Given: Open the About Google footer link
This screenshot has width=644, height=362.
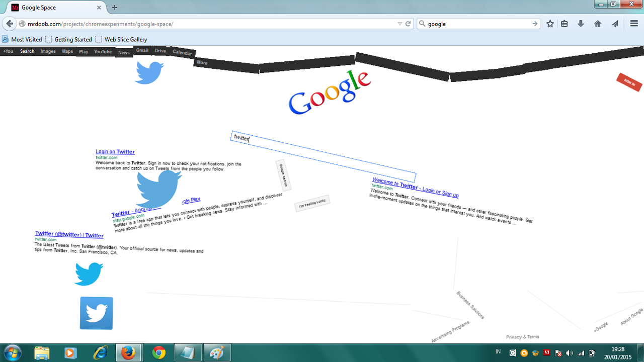Looking at the screenshot, I should [x=632, y=317].
